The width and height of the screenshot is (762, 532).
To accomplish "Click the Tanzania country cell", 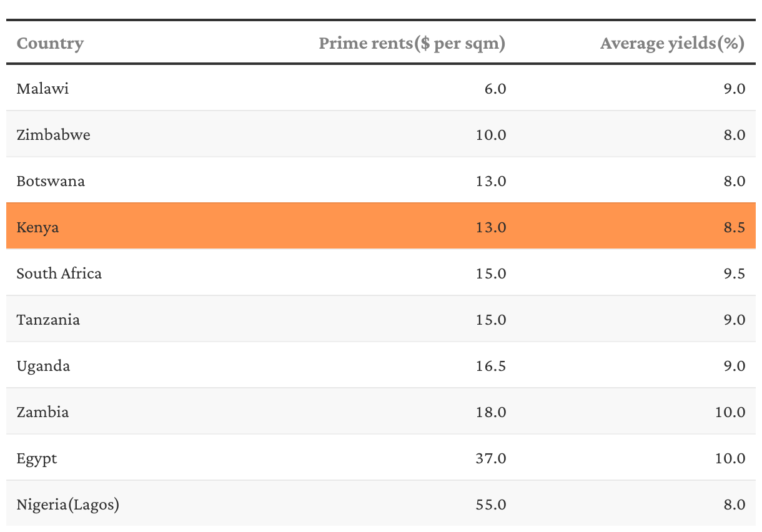I will tap(48, 320).
